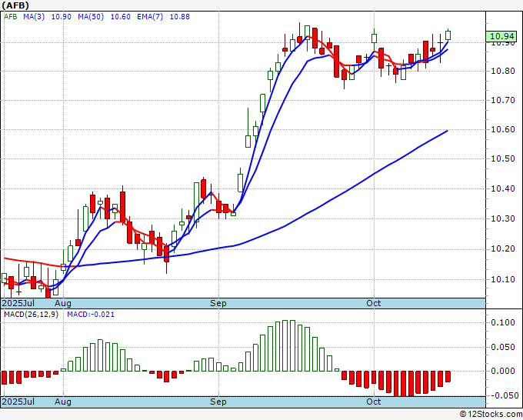Viewport: 523px width, 420px height.
Task: Click 2025Jul on the MACD panel axis
Action: pyautogui.click(x=18, y=402)
